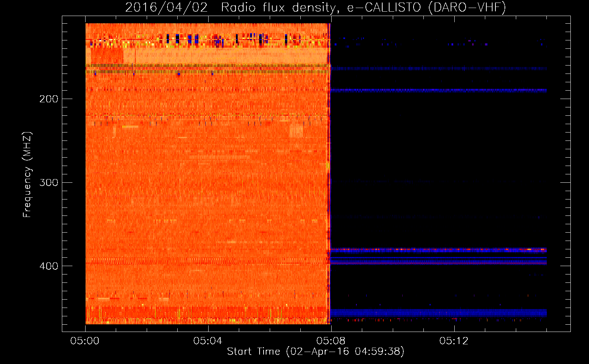Click the Start Time axis caption
Image resolution: width=589 pixels, height=364 pixels.
[x=316, y=352]
